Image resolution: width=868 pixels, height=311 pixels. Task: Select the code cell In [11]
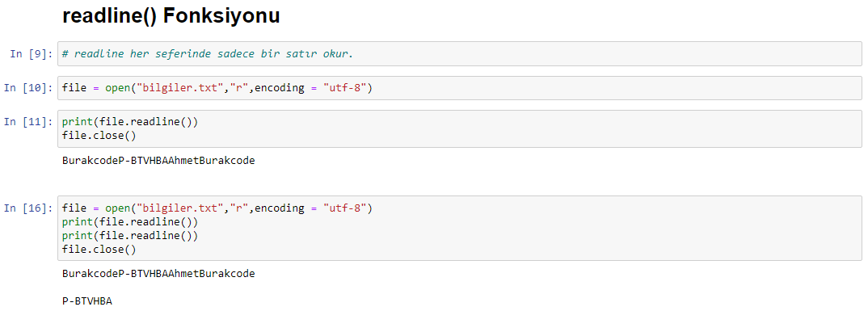[460, 129]
